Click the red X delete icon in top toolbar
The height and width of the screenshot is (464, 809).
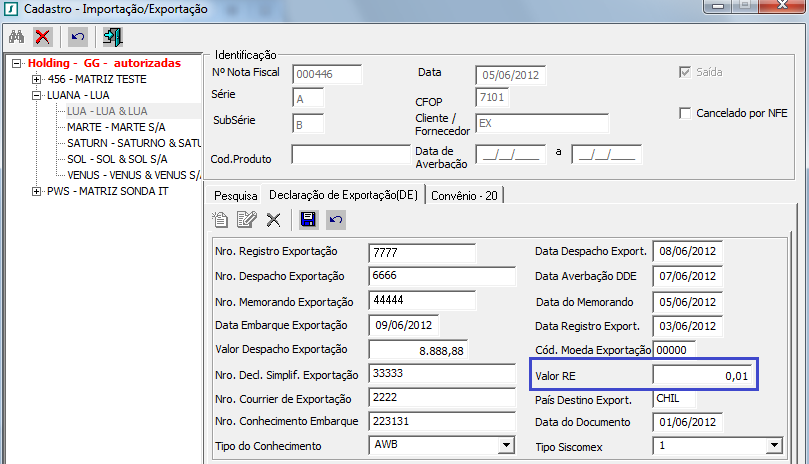[x=42, y=37]
